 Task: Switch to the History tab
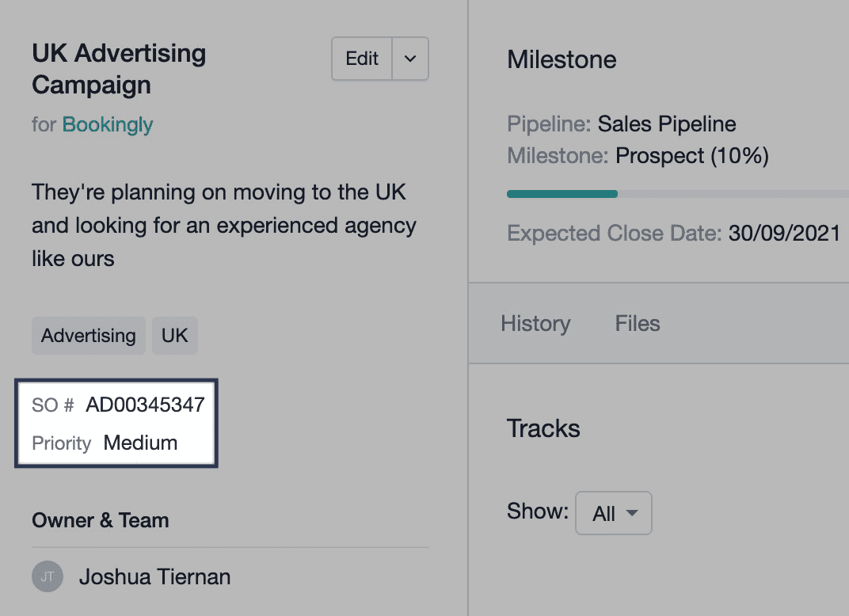535,324
